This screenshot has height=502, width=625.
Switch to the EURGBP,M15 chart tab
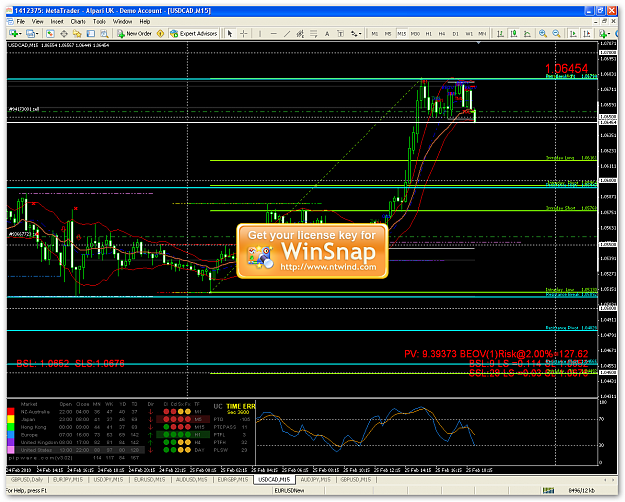233,480
